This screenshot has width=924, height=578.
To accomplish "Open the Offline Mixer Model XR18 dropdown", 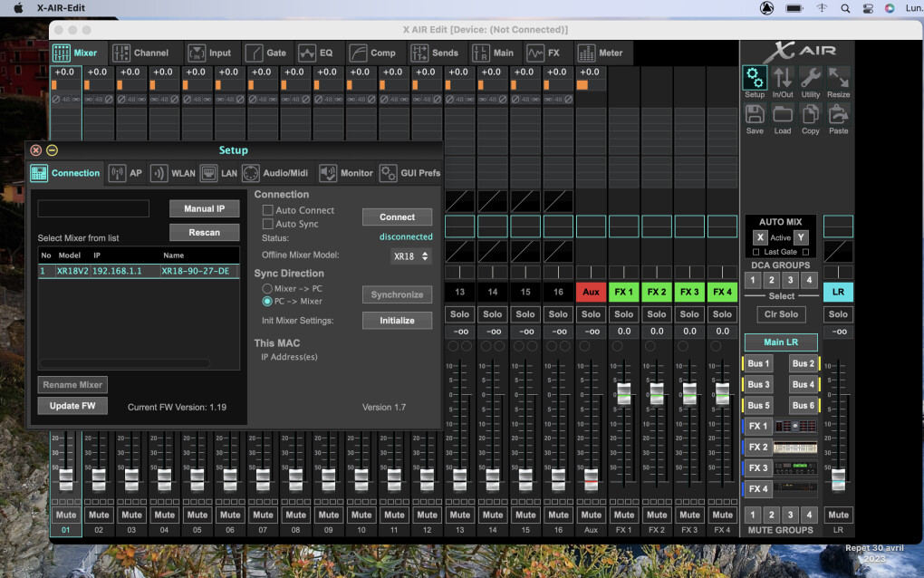I will click(x=411, y=256).
